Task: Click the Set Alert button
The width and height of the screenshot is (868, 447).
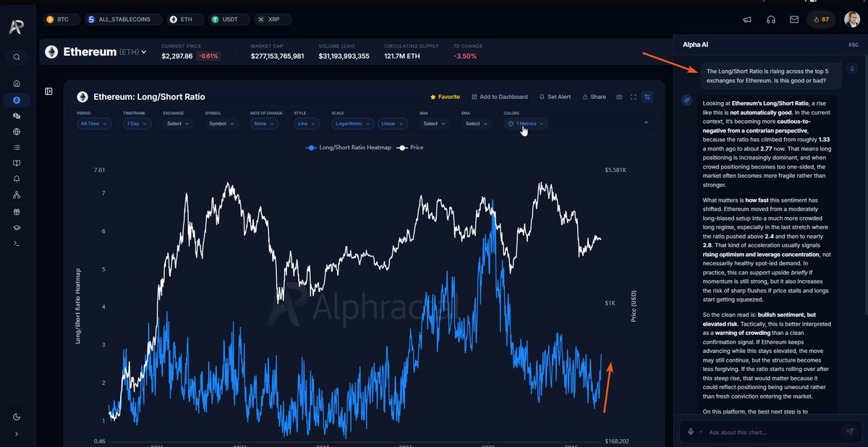Action: pos(555,97)
